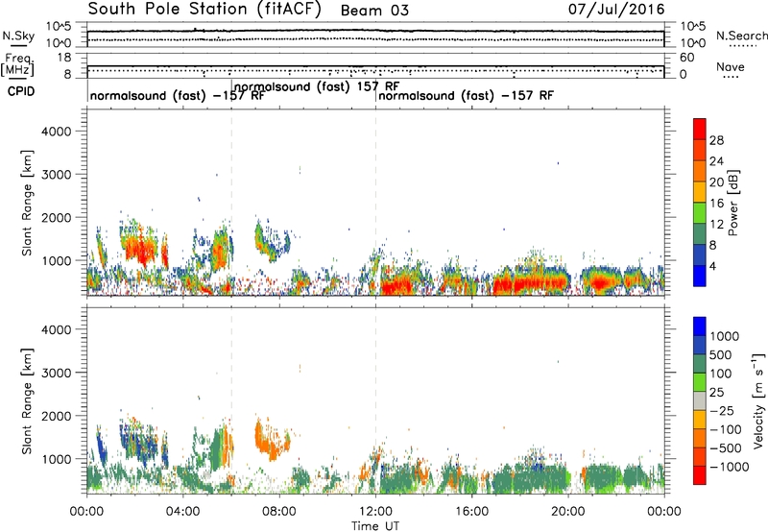Click the "N.Sky" legend label

tap(18, 36)
